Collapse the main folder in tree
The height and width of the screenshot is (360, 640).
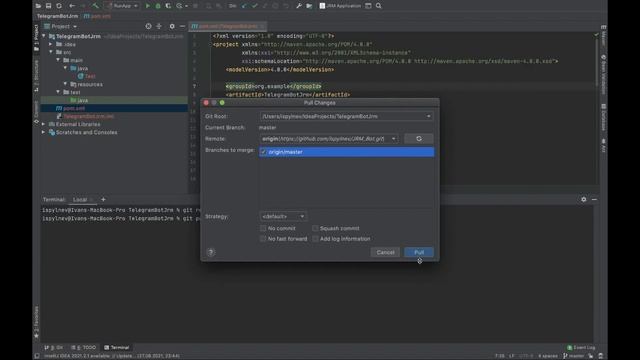pyautogui.click(x=58, y=60)
